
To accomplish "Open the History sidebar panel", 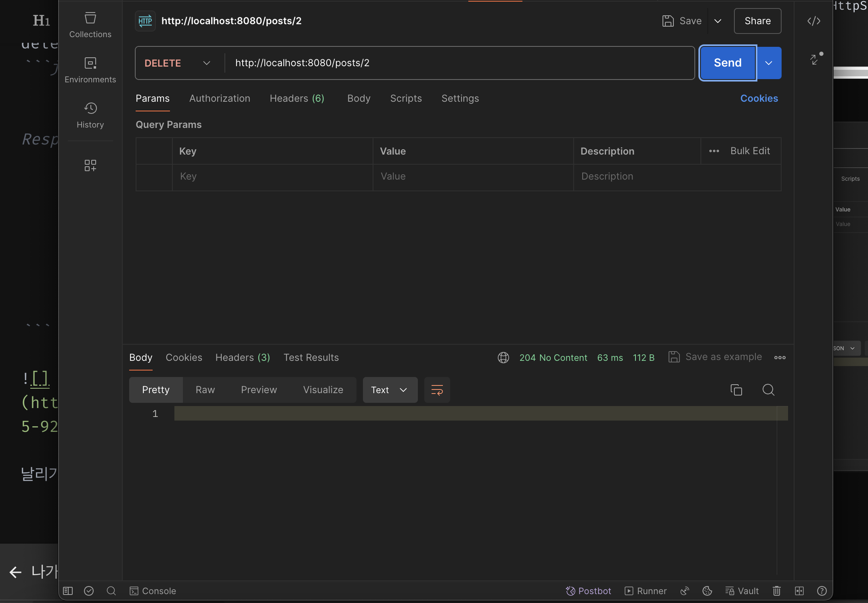I will pos(90,115).
